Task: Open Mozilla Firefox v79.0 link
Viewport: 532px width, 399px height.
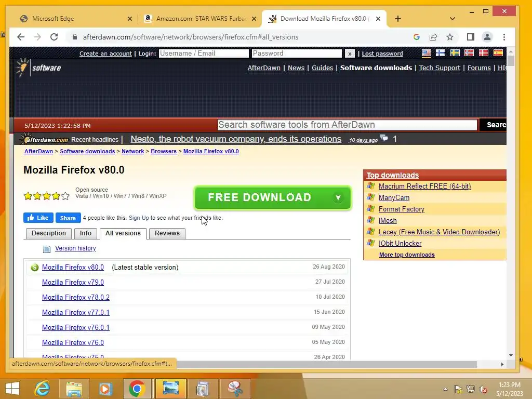Action: click(73, 282)
